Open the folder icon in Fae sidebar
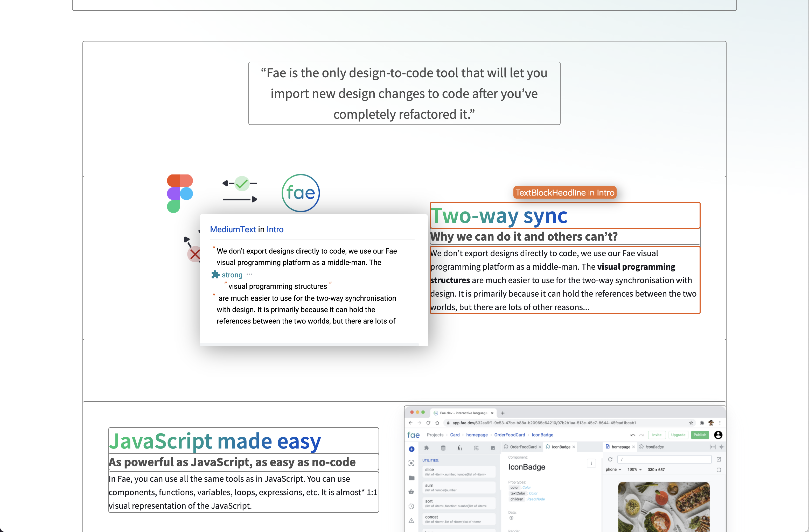 (412, 478)
